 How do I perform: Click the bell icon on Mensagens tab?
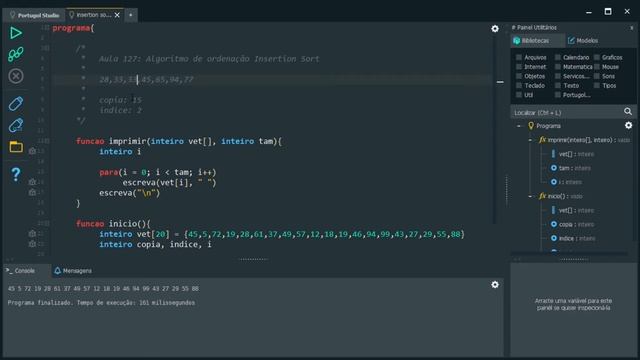pyautogui.click(x=58, y=271)
